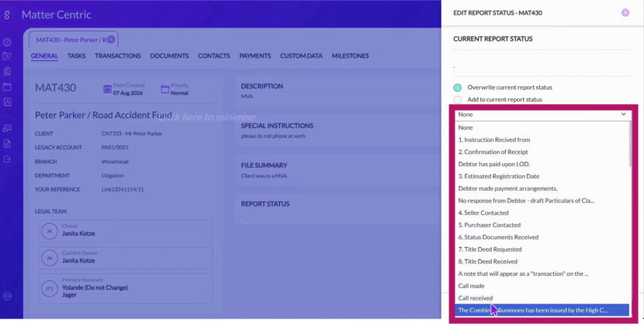Select Add to current report status radio
This screenshot has width=644, height=324.
pos(457,99)
